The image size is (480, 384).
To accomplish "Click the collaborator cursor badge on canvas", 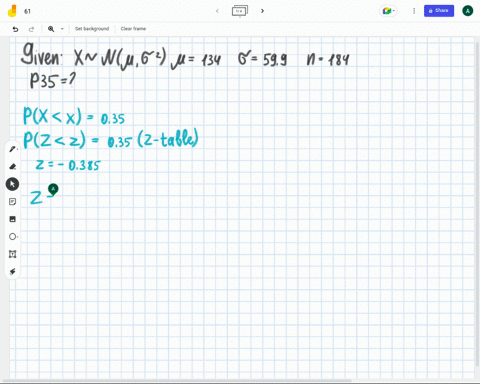I will (x=53, y=189).
